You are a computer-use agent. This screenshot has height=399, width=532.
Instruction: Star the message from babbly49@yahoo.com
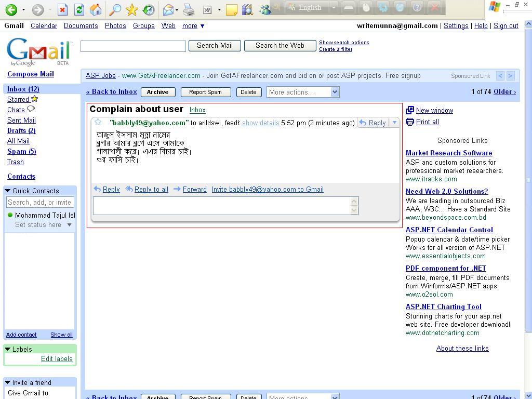(98, 122)
